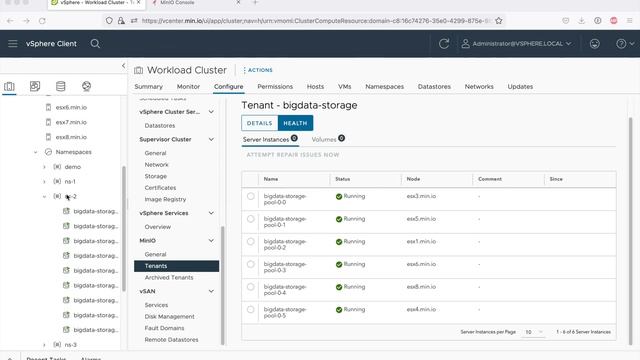Viewport: 640px width, 360px height.
Task: Open the Namespaces tab
Action: (384, 87)
